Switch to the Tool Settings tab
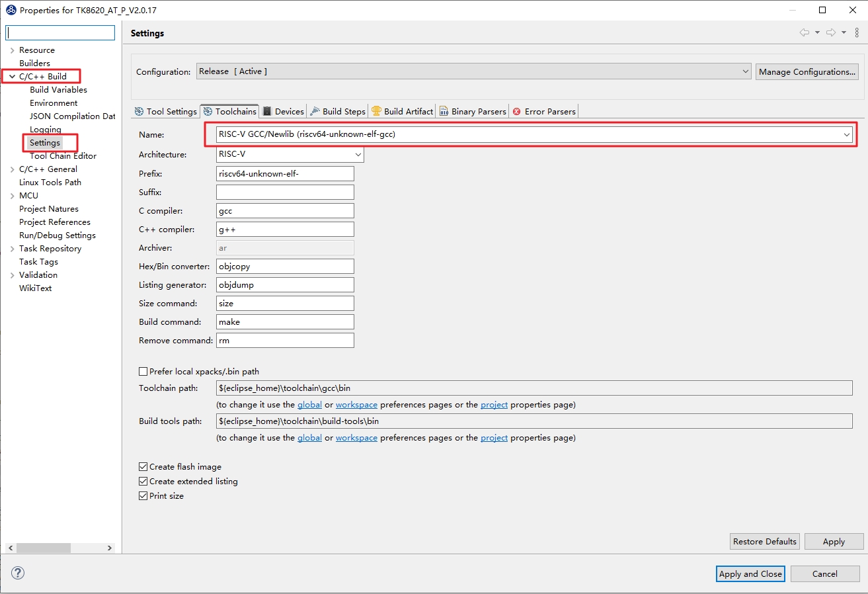This screenshot has width=868, height=594. [x=165, y=111]
